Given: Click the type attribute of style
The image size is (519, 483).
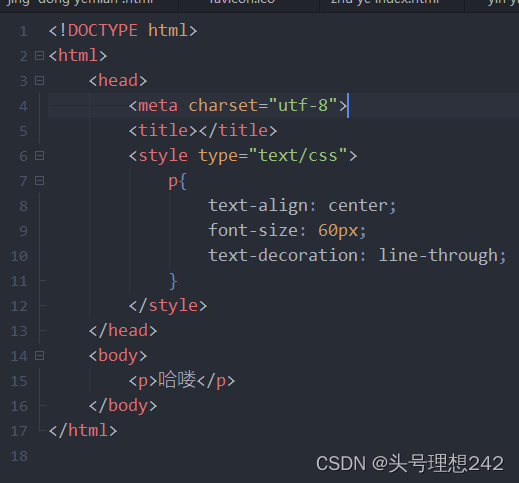Looking at the screenshot, I should tap(218, 156).
